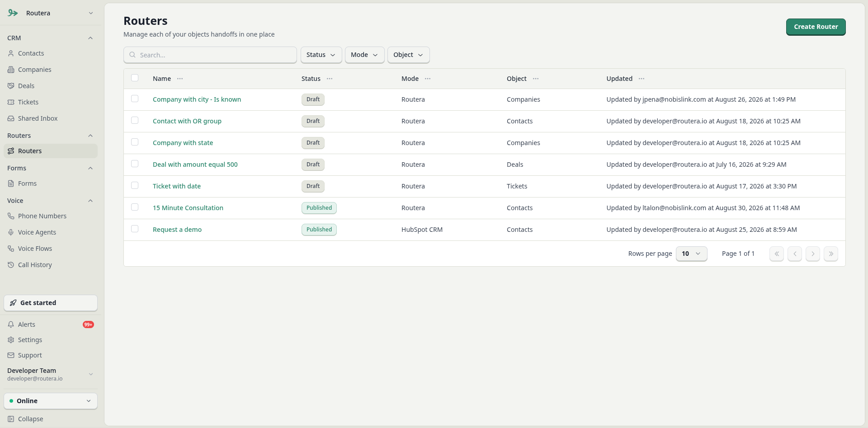The width and height of the screenshot is (868, 428).
Task: Open the Mode filter dropdown
Action: pyautogui.click(x=364, y=55)
